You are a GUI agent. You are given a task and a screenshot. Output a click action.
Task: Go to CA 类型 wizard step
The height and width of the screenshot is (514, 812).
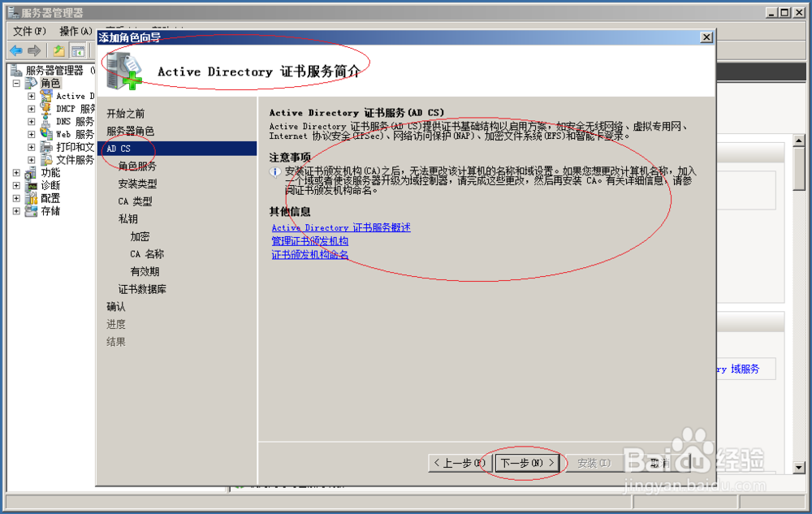coord(135,201)
